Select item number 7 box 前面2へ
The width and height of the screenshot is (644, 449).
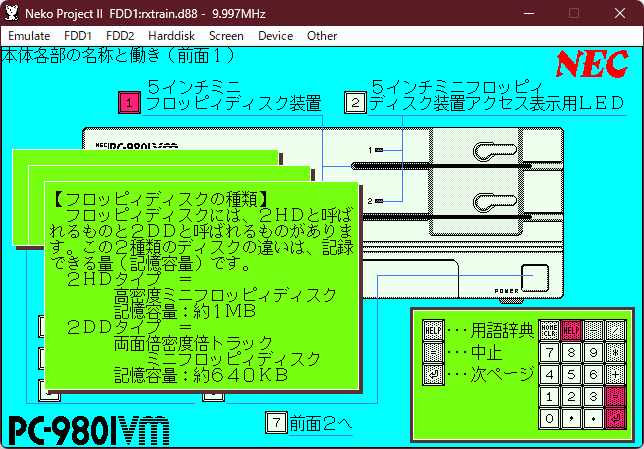point(276,422)
